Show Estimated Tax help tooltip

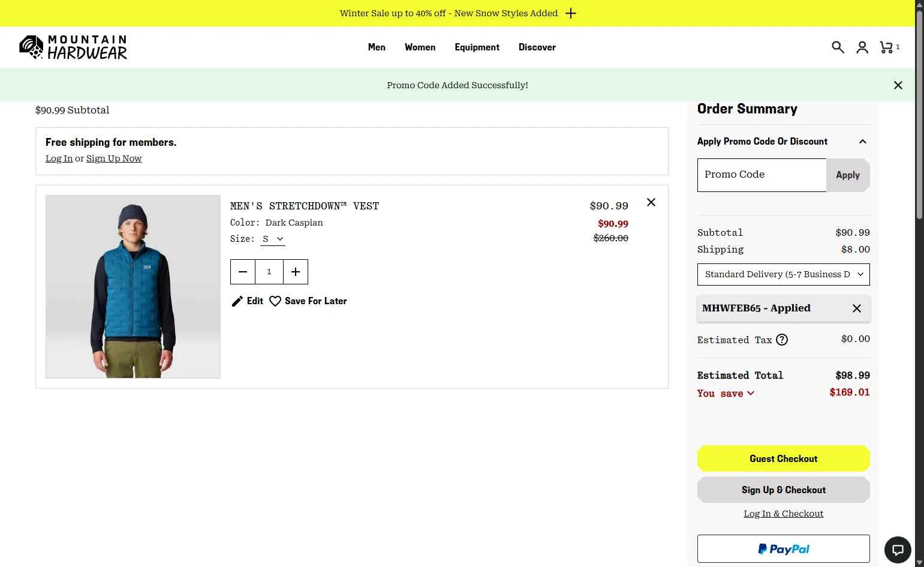tap(782, 340)
